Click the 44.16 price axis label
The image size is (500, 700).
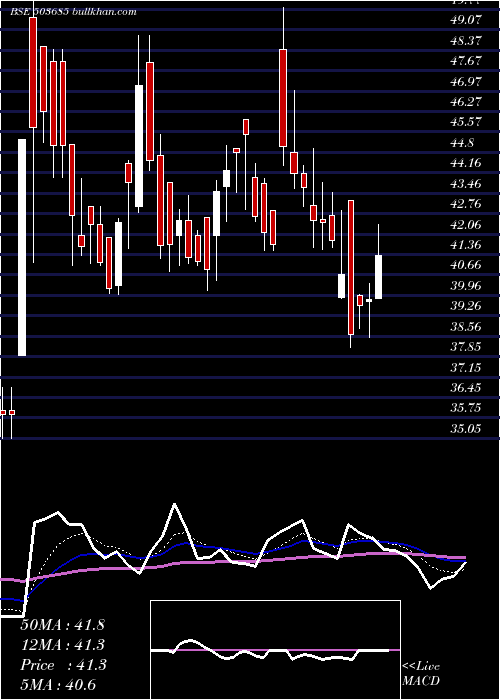coord(467,162)
